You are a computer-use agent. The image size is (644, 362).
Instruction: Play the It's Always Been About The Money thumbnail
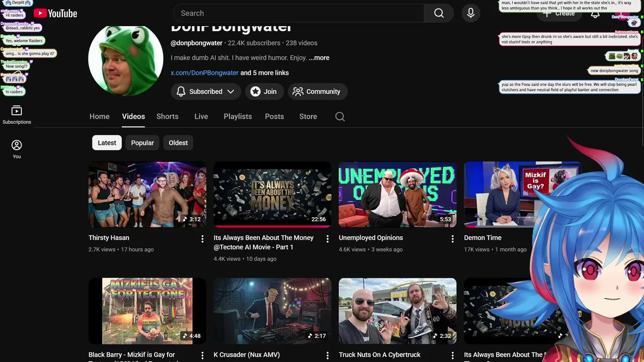tap(272, 195)
